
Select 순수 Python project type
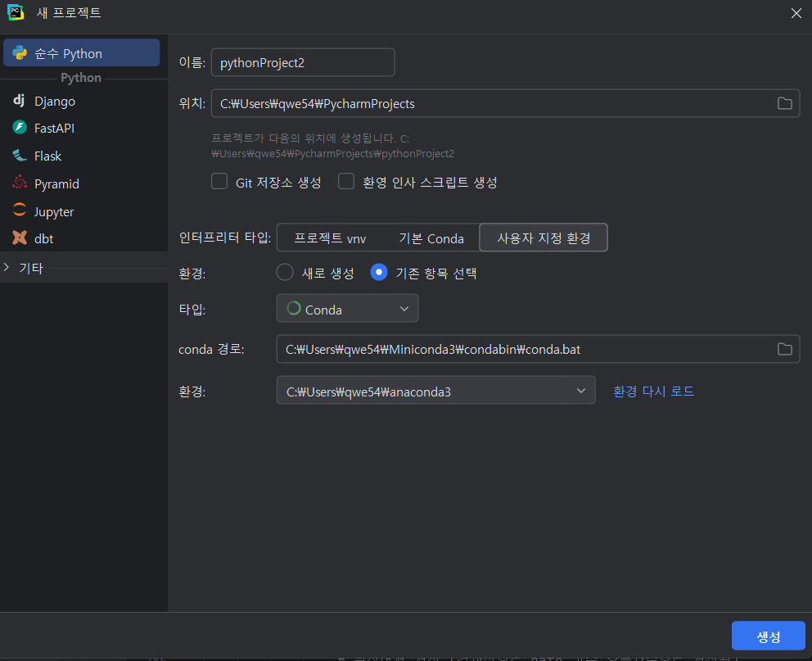click(x=81, y=53)
